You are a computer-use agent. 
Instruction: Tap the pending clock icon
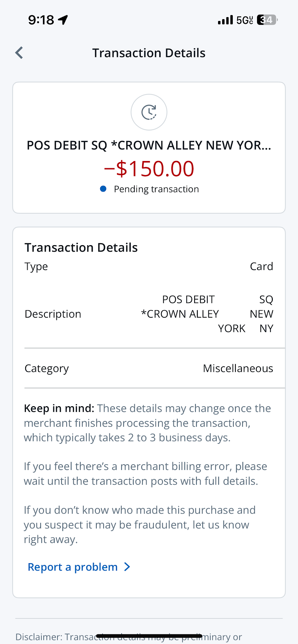pyautogui.click(x=149, y=112)
